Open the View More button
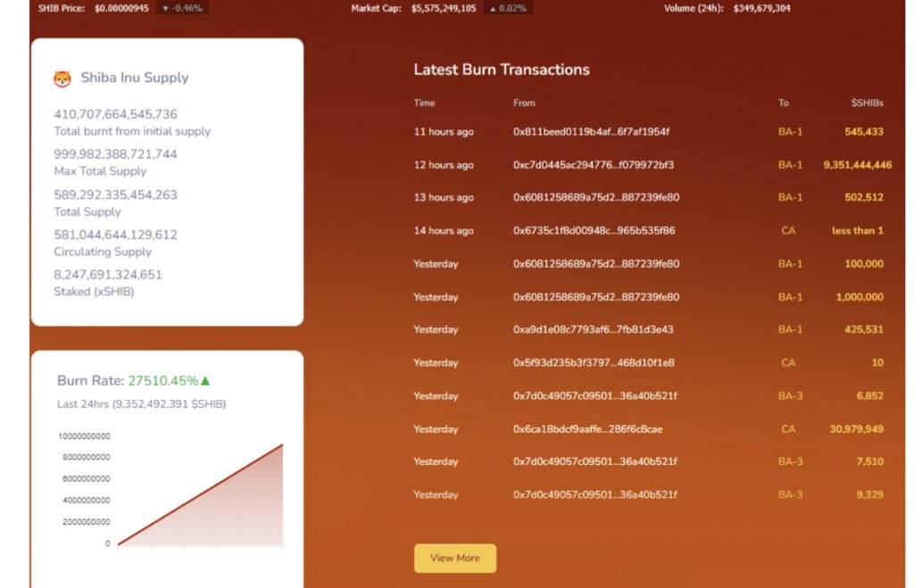The width and height of the screenshot is (914, 588). 455,558
